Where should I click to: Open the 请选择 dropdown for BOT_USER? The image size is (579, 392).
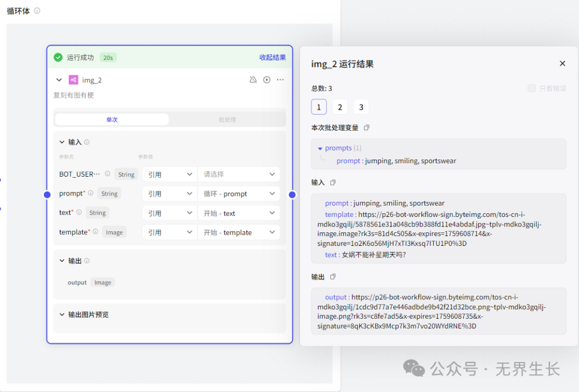pos(239,174)
